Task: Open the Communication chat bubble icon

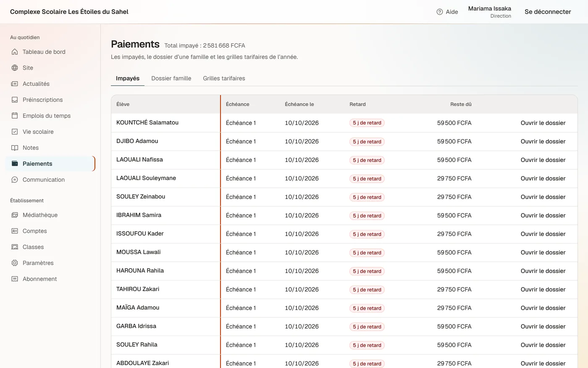Action: (15, 180)
